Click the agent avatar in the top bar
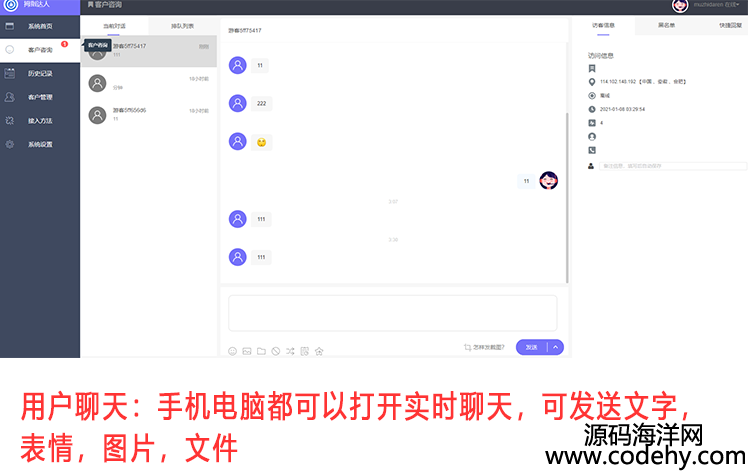This screenshot has height=476, width=750. (680, 5)
